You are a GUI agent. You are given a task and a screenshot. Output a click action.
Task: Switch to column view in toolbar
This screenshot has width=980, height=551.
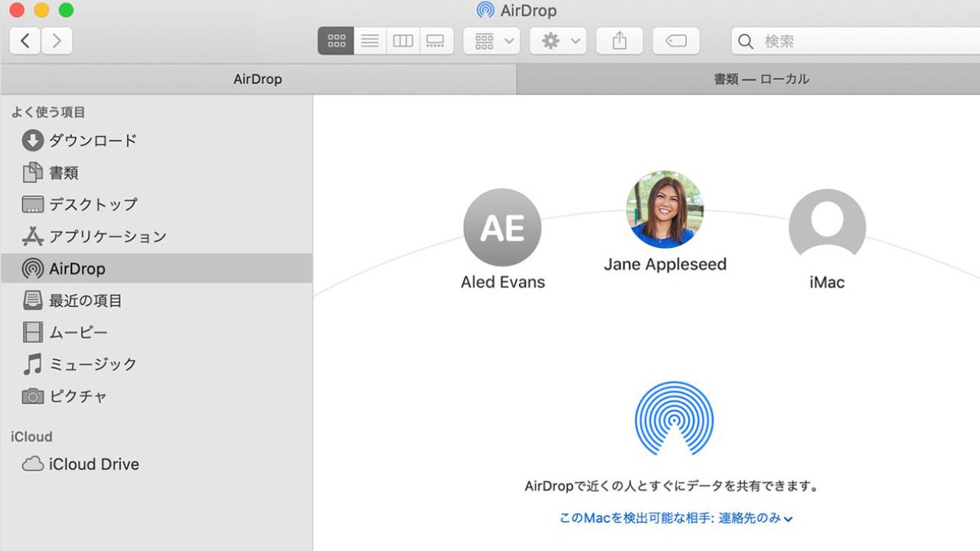pyautogui.click(x=403, y=41)
